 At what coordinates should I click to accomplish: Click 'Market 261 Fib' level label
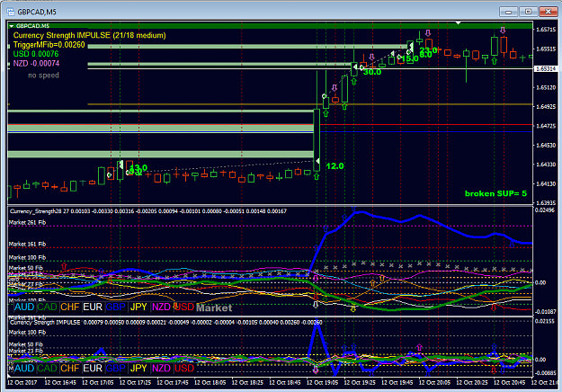(x=27, y=222)
